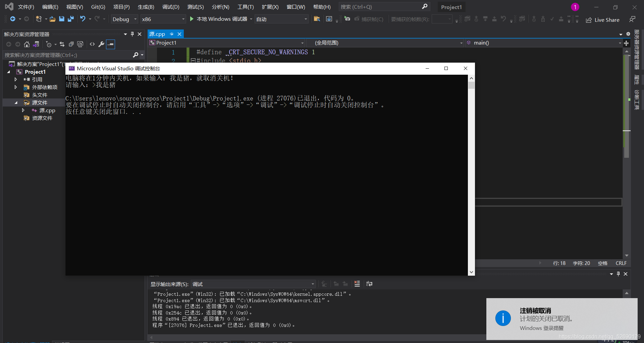Viewport: 644px width, 343px height.
Task: Click the view code icon in Solution Explorer
Action: point(92,44)
